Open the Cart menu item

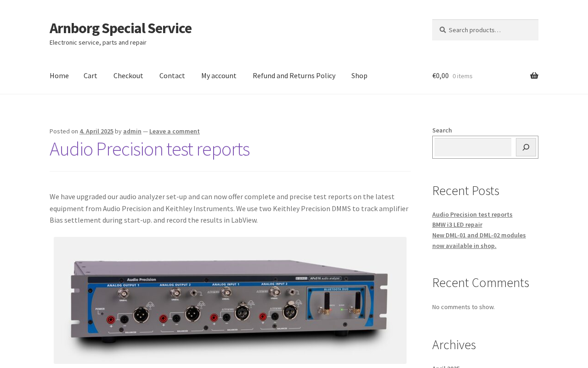(90, 75)
